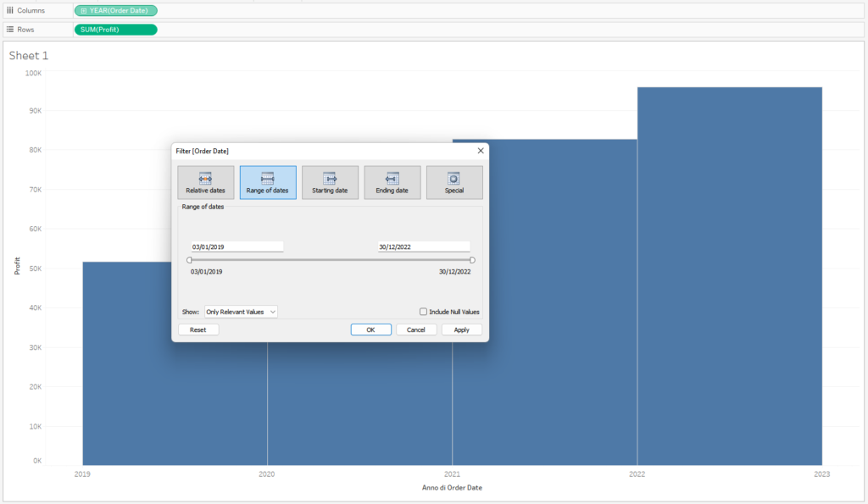Click the maximum date label under the slider
868x504 pixels.
point(455,272)
